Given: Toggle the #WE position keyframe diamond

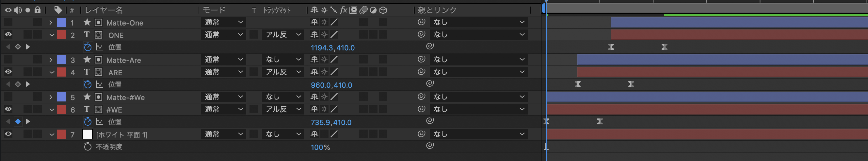Looking at the screenshot, I should pyautogui.click(x=18, y=121).
